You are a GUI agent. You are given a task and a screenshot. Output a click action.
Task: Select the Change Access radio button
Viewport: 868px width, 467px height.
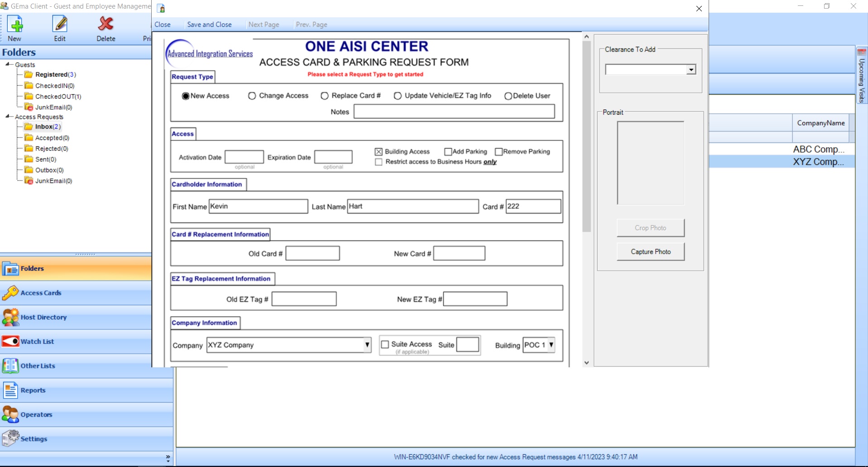pos(252,96)
